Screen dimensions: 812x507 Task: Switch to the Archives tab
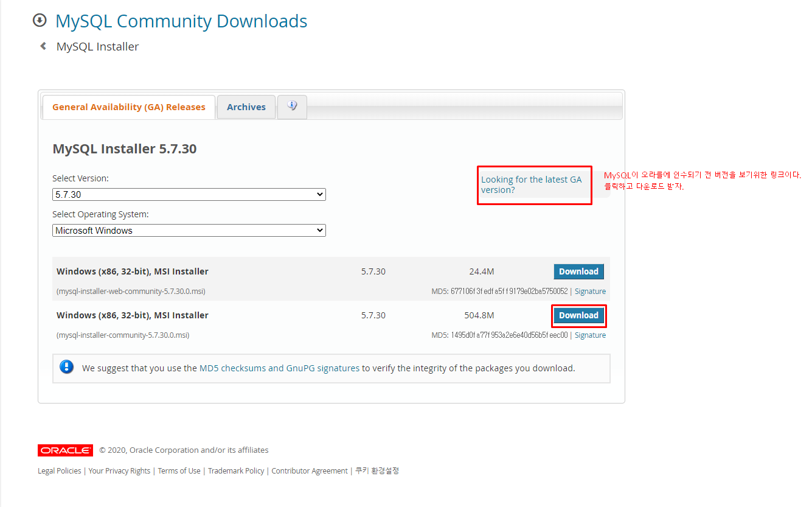coord(246,107)
